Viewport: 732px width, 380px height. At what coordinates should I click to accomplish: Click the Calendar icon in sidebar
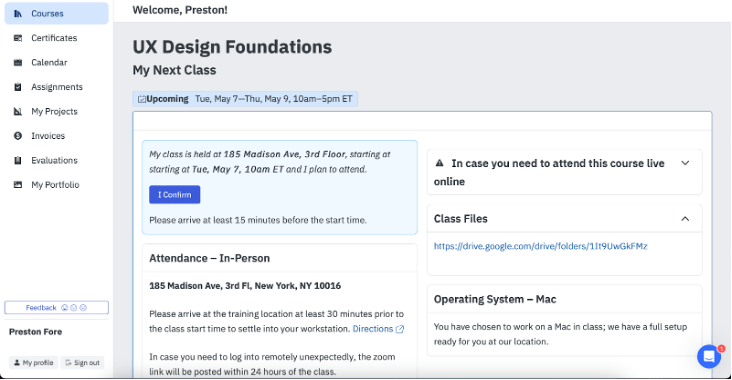18,63
